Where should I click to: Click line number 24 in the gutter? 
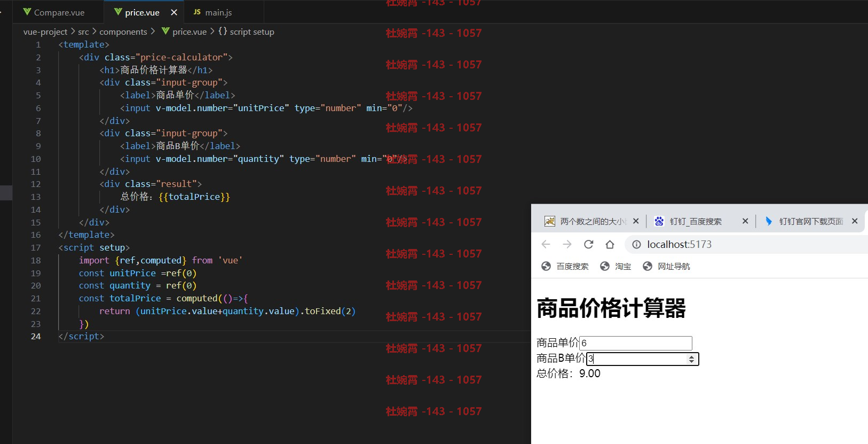[x=36, y=337]
